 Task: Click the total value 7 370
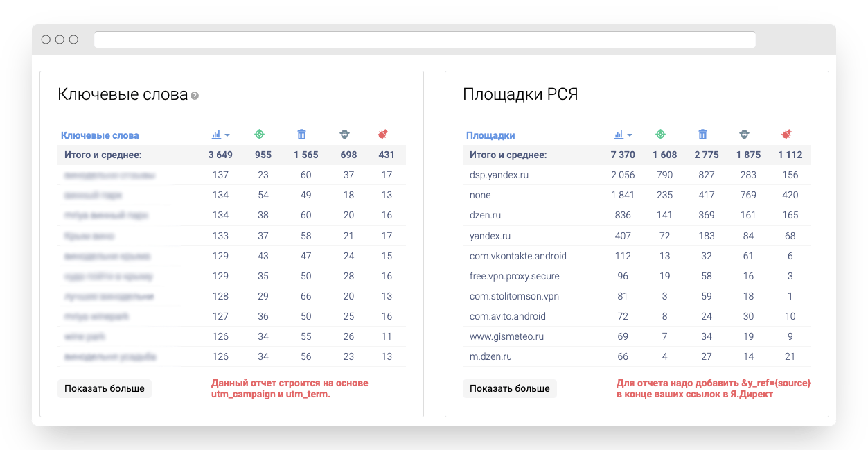623,155
